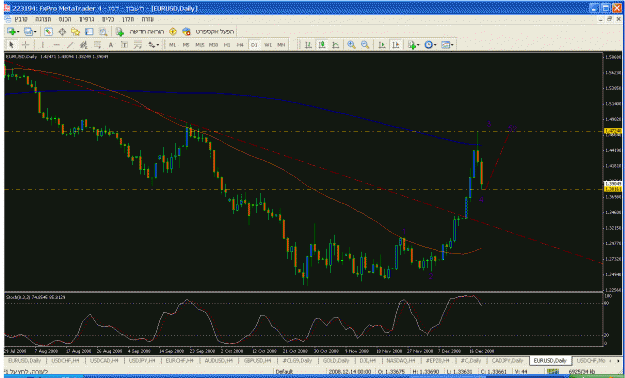Open MetaEditor with the yellow diamond icon
Screen dimensions: 625x378
[173, 32]
